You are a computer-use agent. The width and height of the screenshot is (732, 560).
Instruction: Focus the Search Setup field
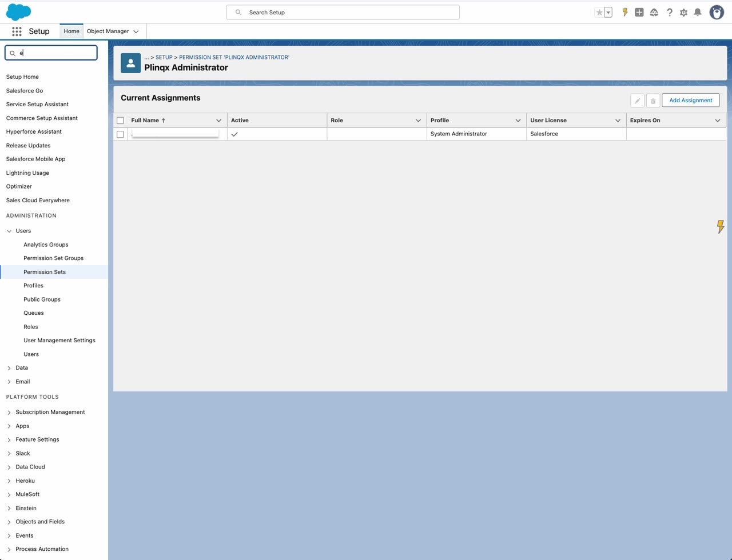tap(343, 12)
